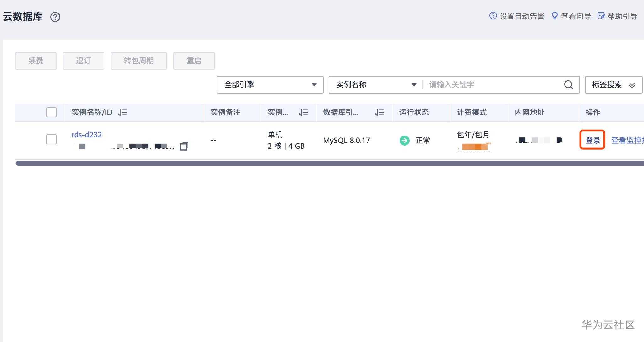Sort by 数据库引擎 column
The image size is (644, 342).
tap(379, 112)
